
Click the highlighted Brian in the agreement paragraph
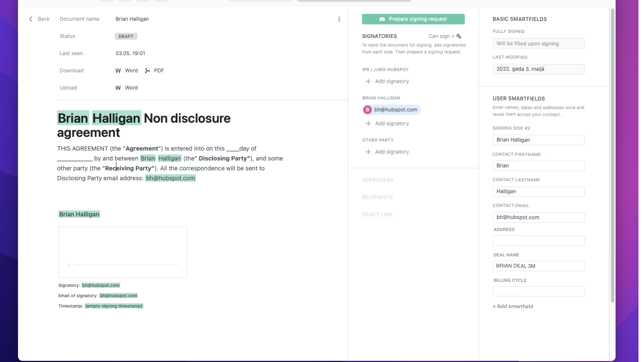[148, 159]
